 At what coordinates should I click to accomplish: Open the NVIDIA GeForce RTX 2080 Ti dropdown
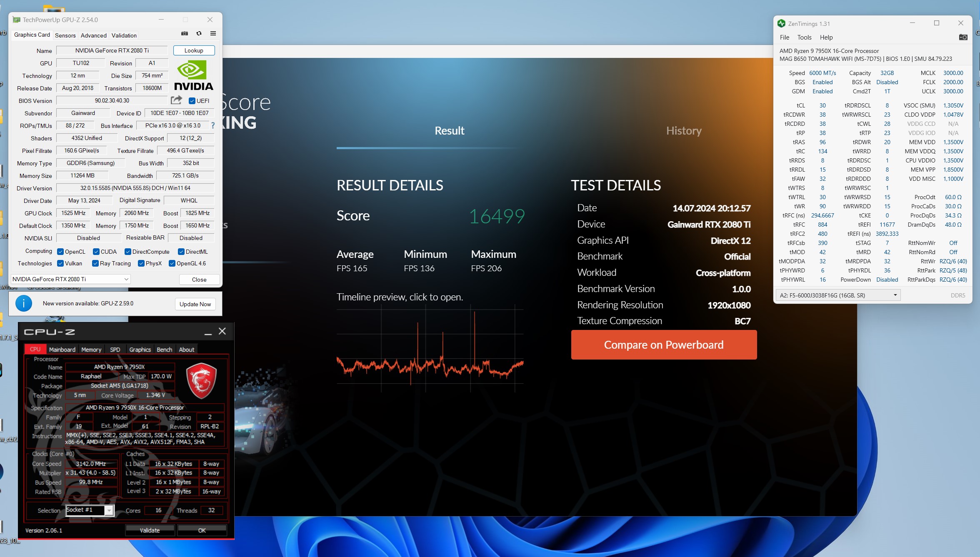(x=70, y=279)
